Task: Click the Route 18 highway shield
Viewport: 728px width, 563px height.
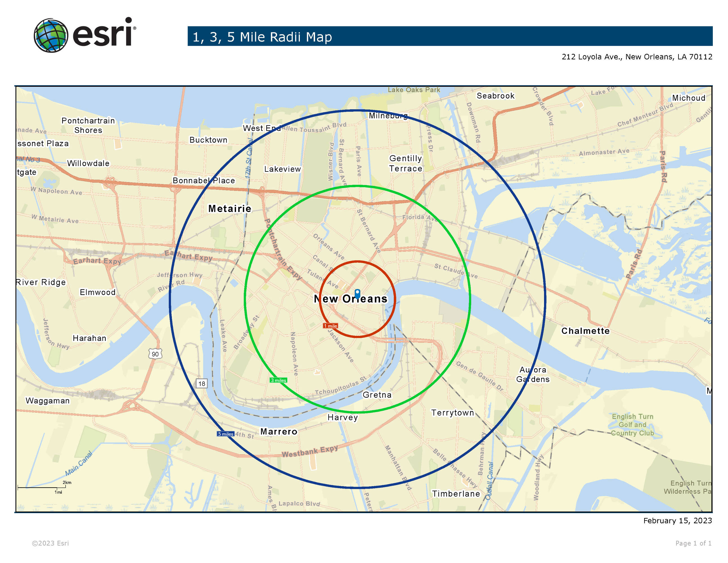Action: [x=202, y=384]
